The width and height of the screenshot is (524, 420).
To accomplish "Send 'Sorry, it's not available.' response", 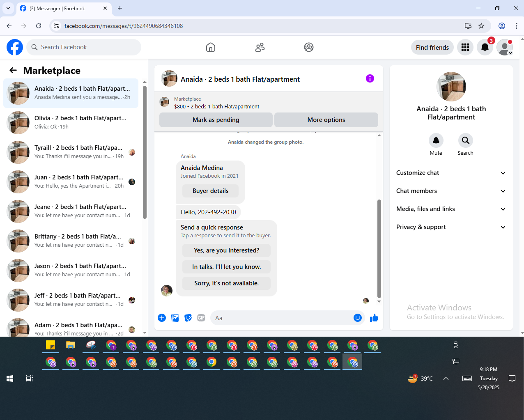I will point(227,283).
